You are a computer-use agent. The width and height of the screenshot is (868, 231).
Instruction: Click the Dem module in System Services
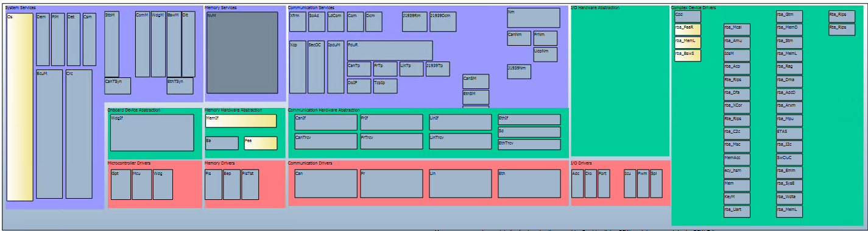click(43, 39)
